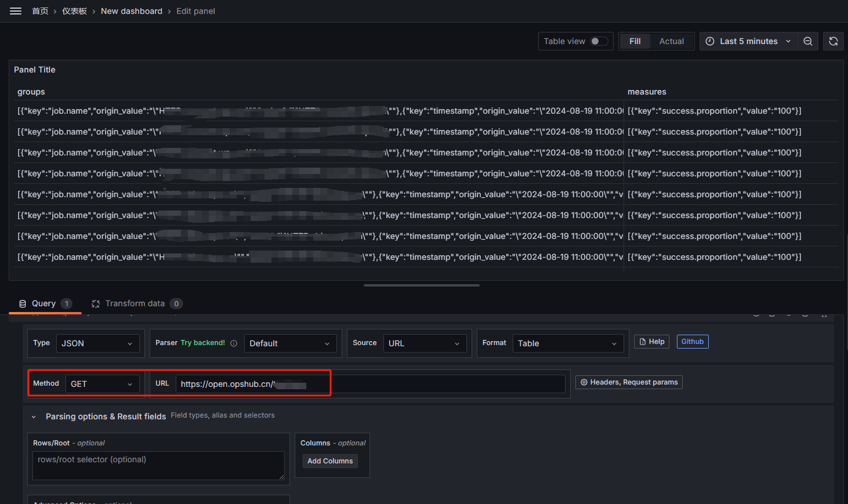Click the clock icon in the time range picker
This screenshot has width=848, height=504.
click(x=709, y=41)
